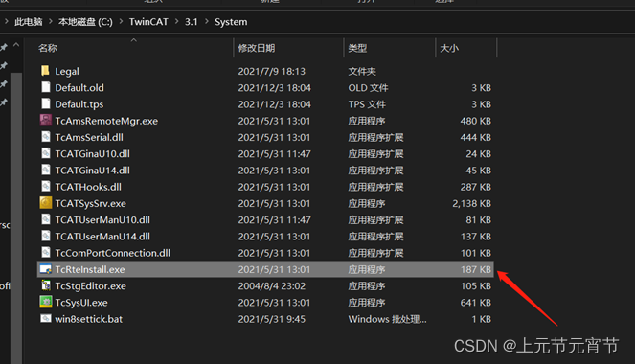
Task: Go to 此电脑 in the breadcrumb
Action: [29, 22]
